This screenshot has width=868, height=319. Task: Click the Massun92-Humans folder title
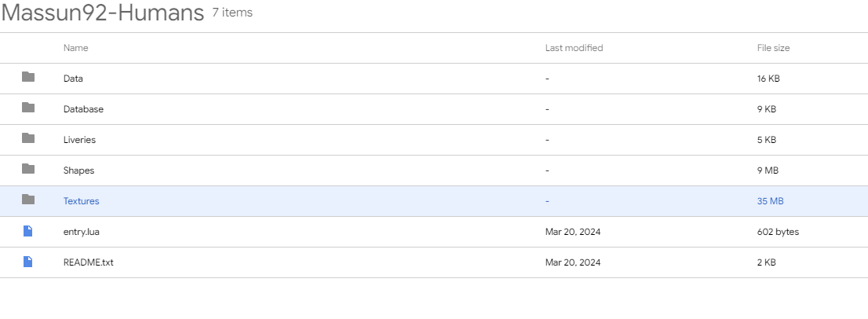[x=103, y=13]
